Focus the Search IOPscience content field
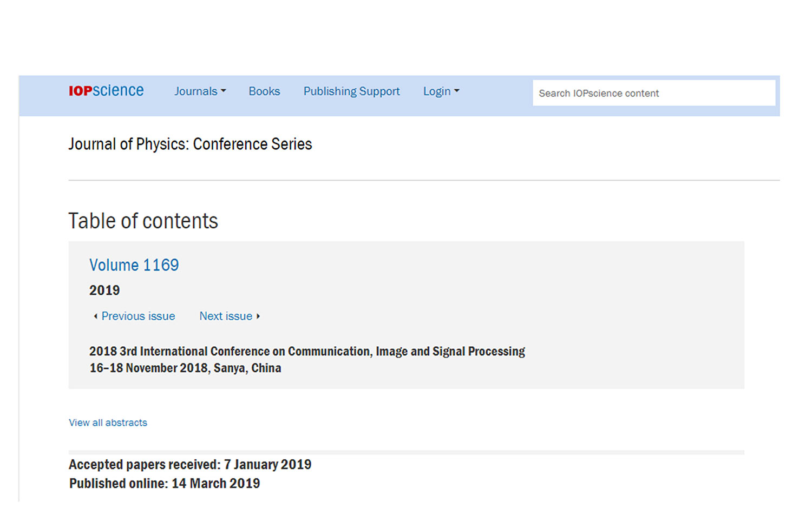This screenshot has width=812, height=522. (653, 93)
